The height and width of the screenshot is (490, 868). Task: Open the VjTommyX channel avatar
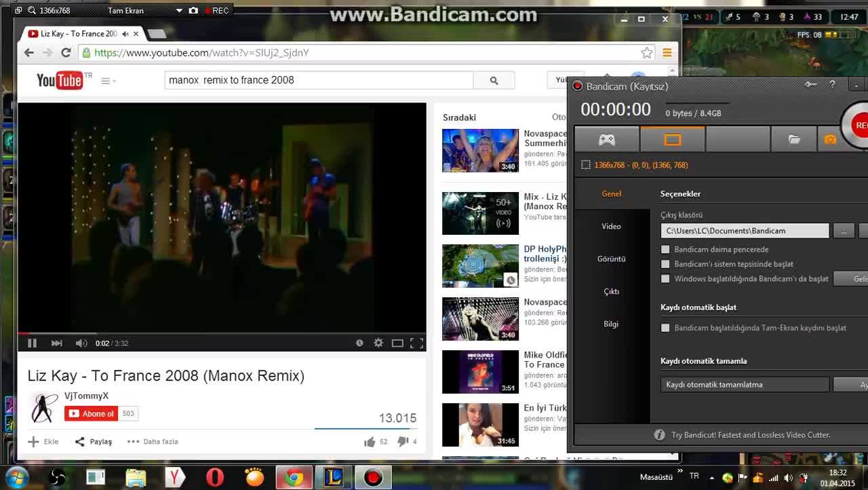point(44,407)
